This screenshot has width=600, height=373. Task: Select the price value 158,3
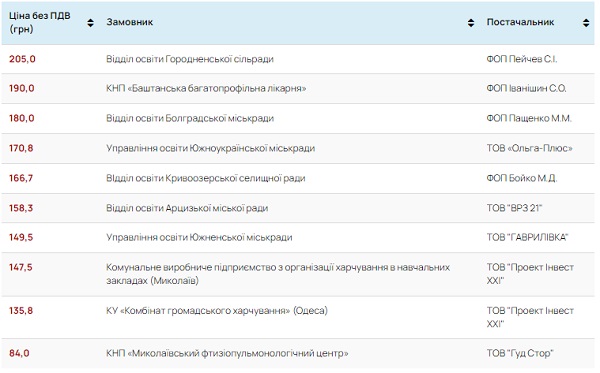coord(21,208)
